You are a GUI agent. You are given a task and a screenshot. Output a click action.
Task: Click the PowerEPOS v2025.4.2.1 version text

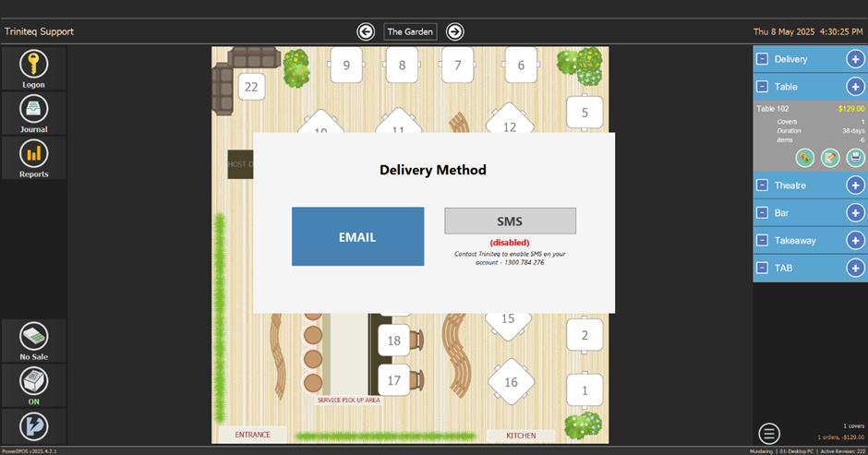[x=30, y=451]
